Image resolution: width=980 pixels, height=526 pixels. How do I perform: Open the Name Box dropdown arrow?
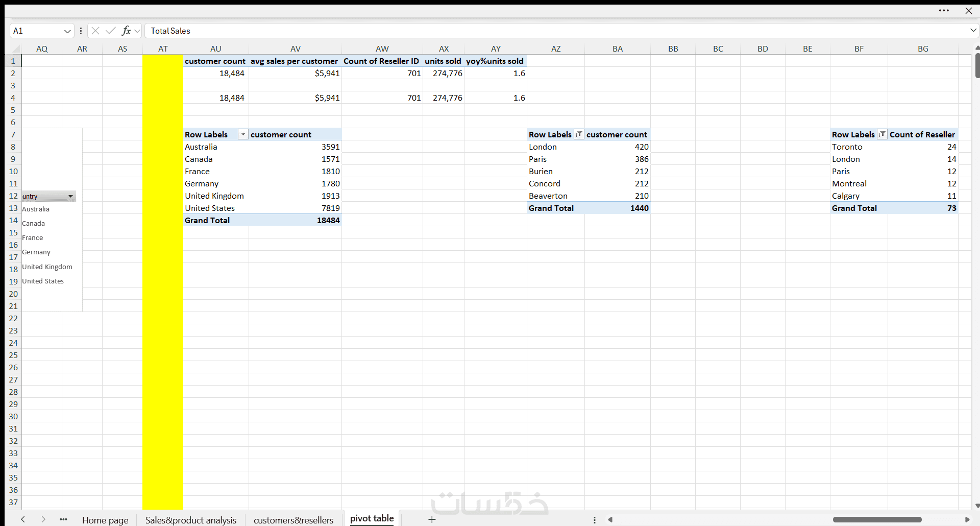(x=67, y=31)
